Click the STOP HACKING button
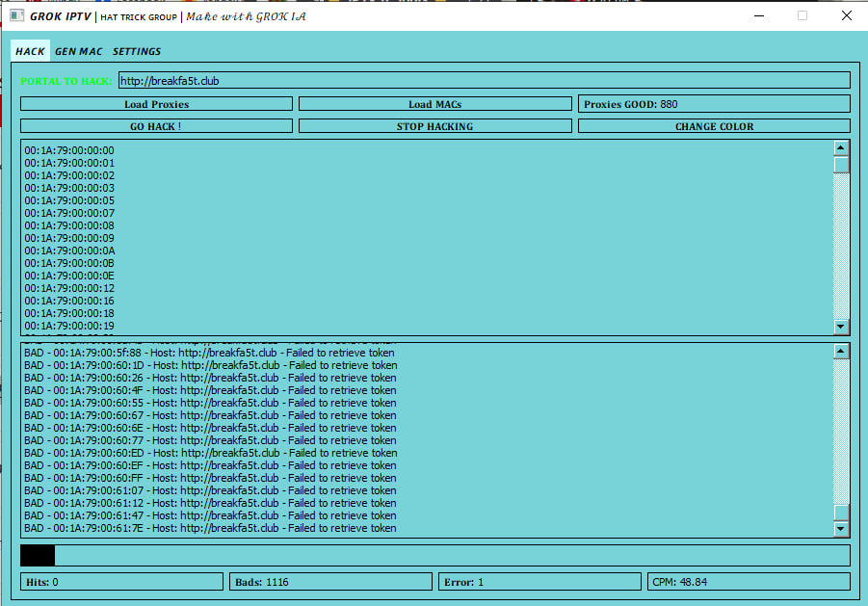868x606 pixels. [434, 126]
